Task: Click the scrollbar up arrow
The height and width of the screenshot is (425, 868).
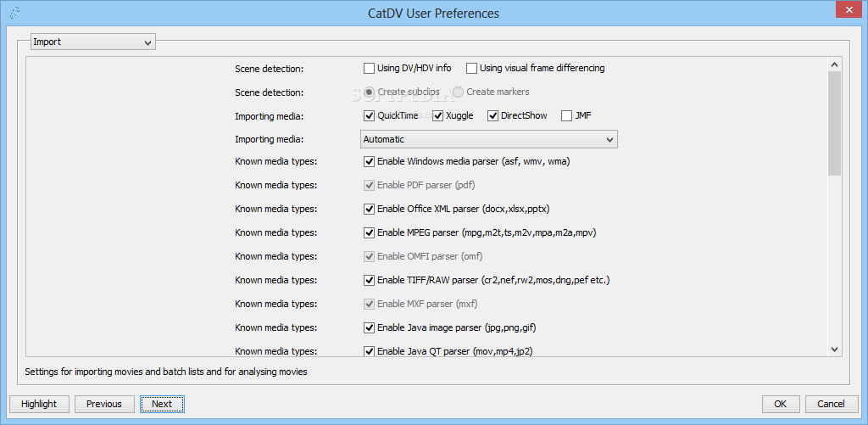Action: [834, 64]
